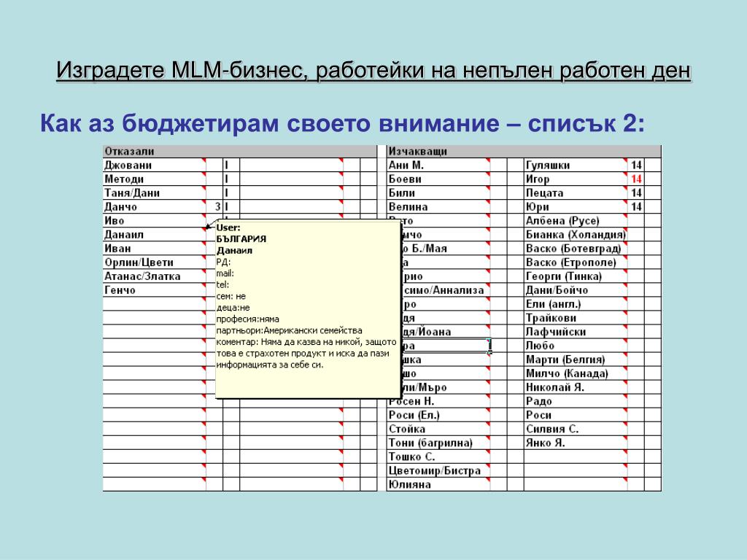
Task: Select cell 'Васко (Ботевград)'
Action: point(576,248)
